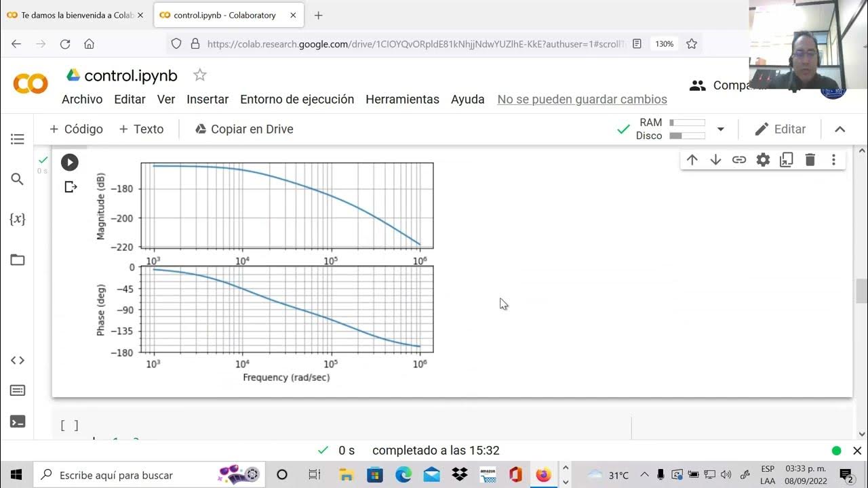Open reader view icon in address bar
Viewport: 868px width, 488px height.
637,43
